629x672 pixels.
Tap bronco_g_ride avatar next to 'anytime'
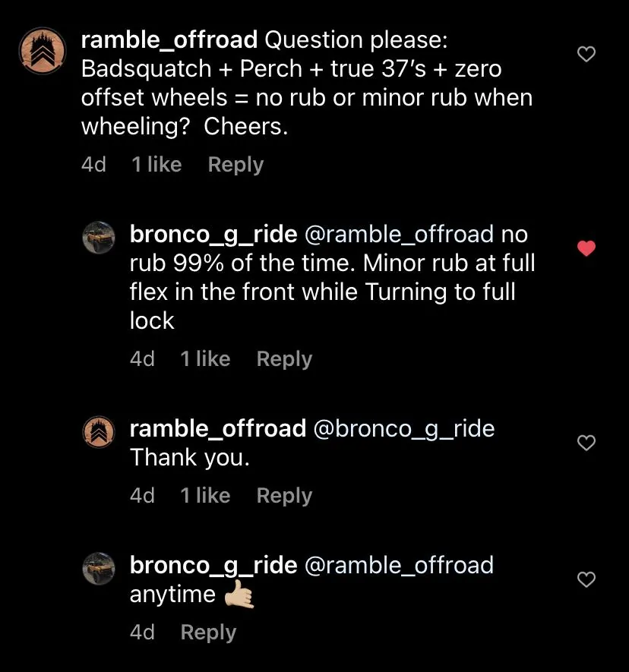pos(99,568)
